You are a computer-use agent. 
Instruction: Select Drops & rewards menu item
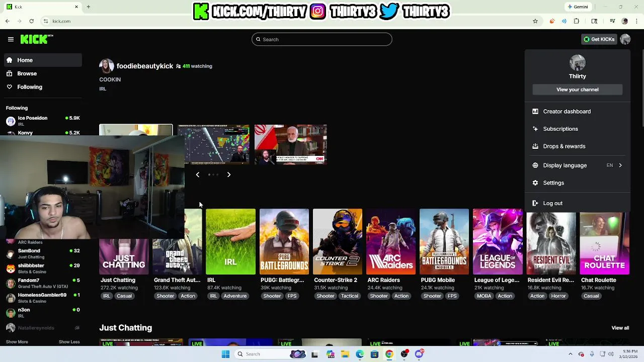point(577,146)
